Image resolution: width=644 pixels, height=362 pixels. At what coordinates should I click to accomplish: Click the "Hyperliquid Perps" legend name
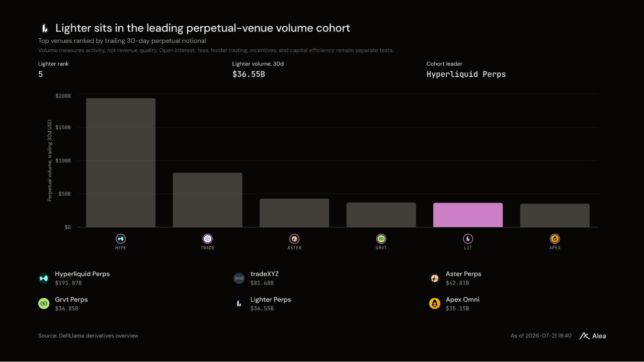pyautogui.click(x=83, y=274)
